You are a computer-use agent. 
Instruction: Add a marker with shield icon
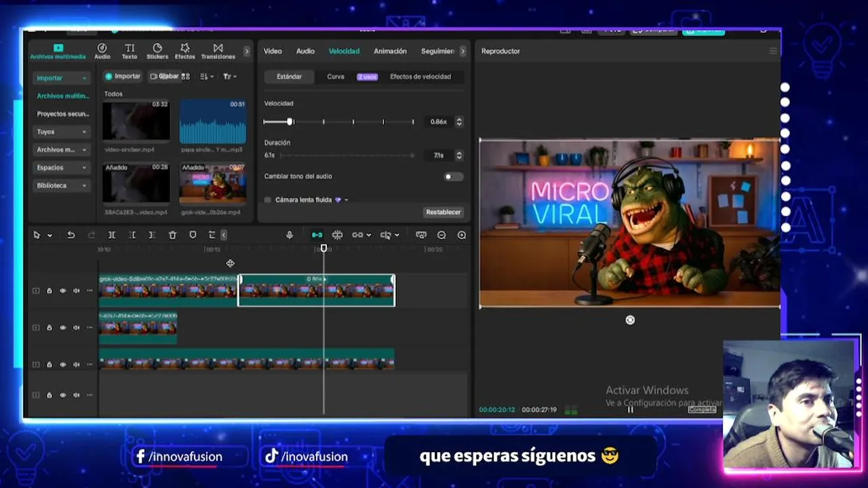tap(193, 235)
